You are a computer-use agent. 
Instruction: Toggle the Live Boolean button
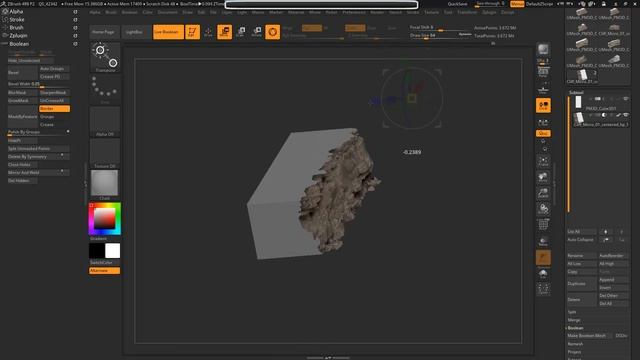click(168, 32)
